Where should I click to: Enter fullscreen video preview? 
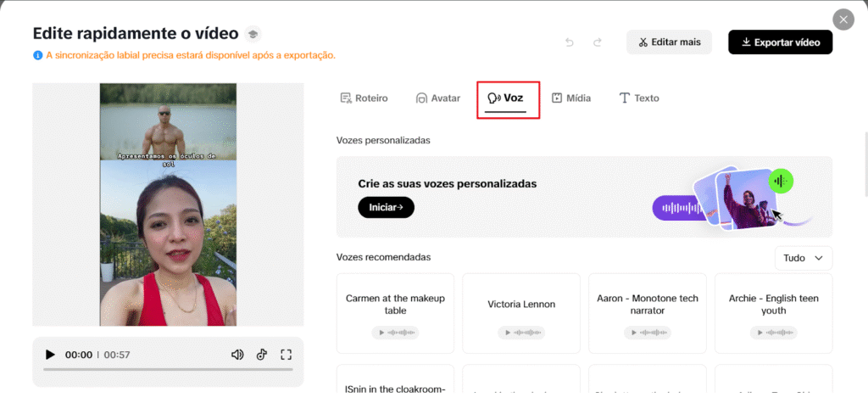[286, 355]
